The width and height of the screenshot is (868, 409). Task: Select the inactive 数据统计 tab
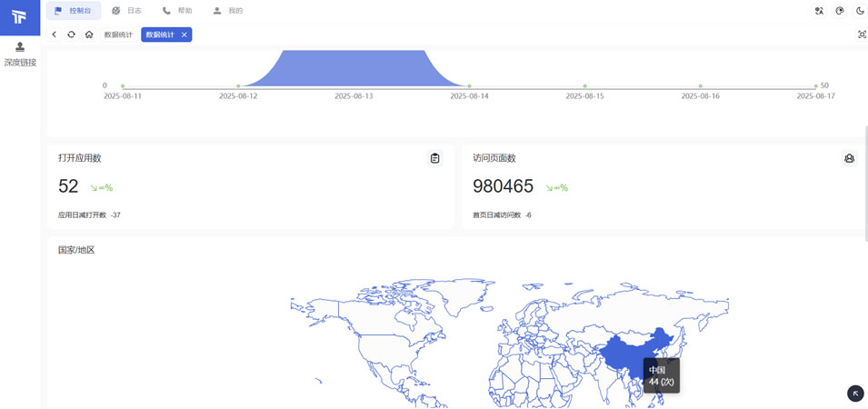(x=118, y=35)
